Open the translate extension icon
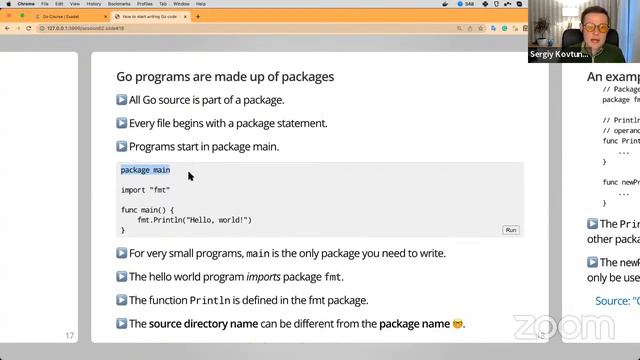The height and width of the screenshot is (360, 640). point(493,28)
